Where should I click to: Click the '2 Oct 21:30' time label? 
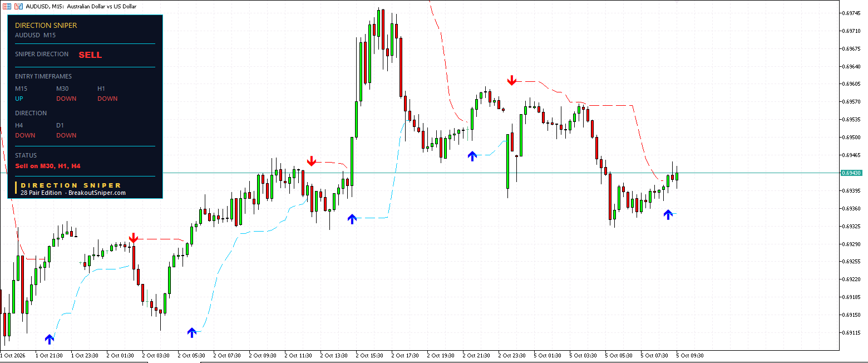pyautogui.click(x=476, y=355)
